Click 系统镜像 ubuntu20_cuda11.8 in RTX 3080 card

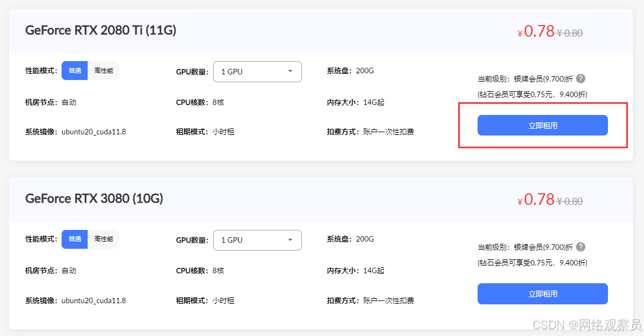75,300
